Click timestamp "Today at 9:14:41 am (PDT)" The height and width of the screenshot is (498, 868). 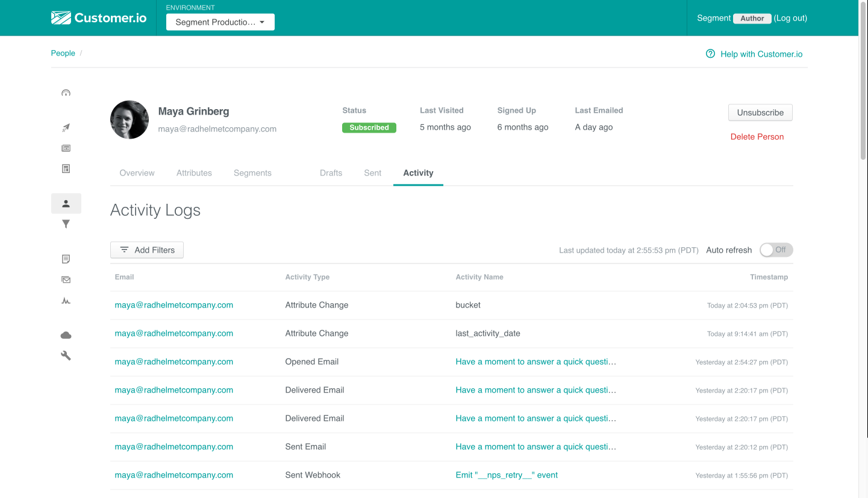click(748, 334)
